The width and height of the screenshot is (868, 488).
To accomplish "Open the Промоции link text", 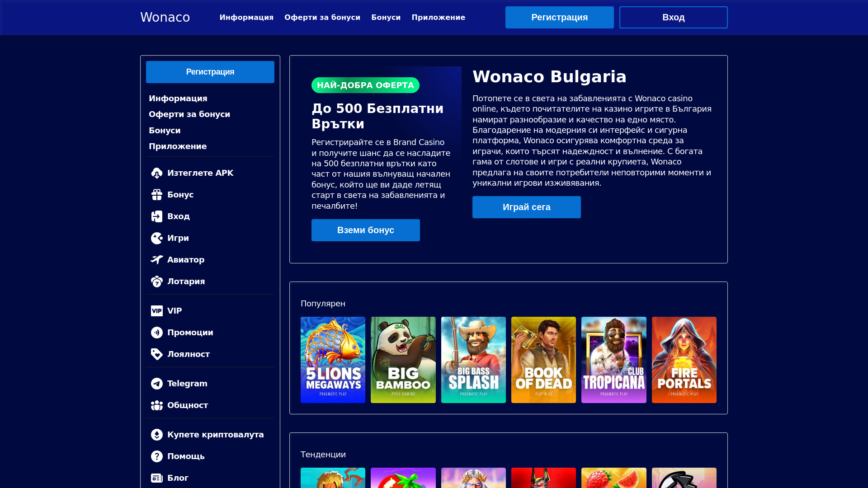I will coord(190,333).
